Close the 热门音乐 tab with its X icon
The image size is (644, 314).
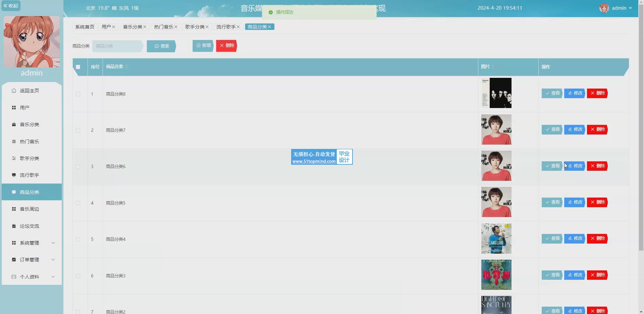coord(176,27)
